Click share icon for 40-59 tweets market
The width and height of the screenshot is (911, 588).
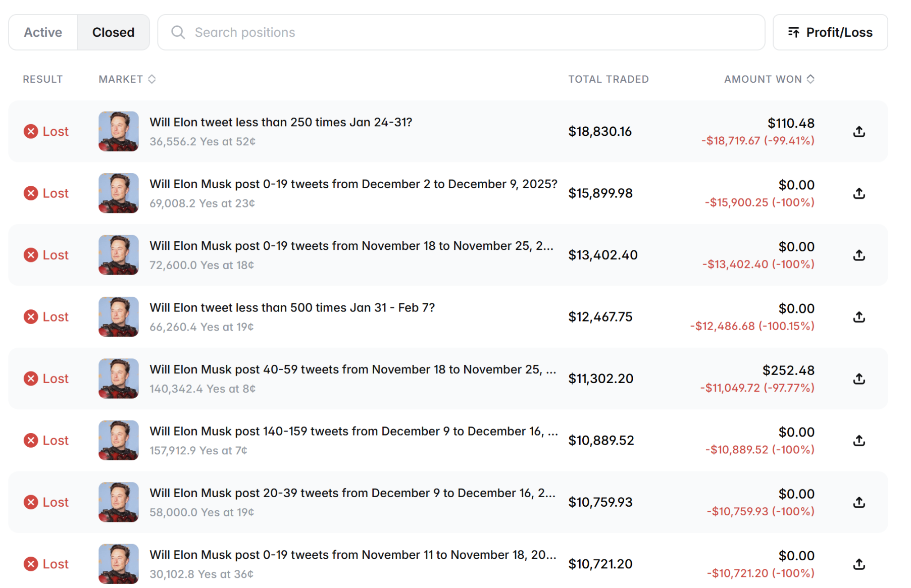point(859,379)
